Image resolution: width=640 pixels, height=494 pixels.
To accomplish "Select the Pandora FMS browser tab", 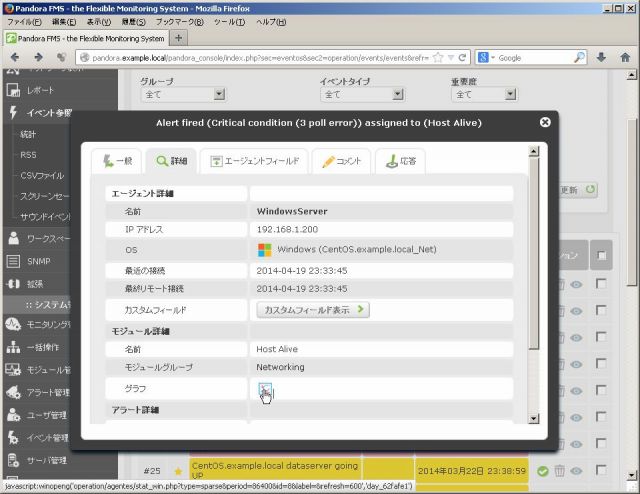I will tap(85, 38).
